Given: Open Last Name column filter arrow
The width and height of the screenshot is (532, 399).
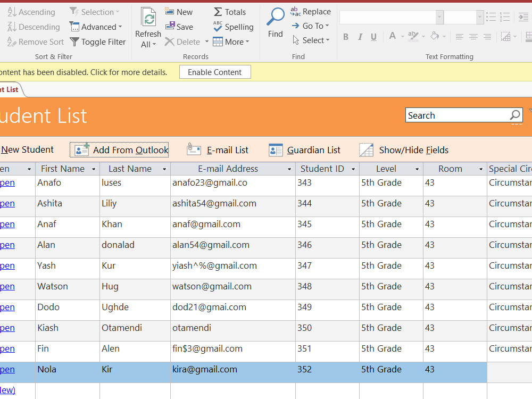Looking at the screenshot, I should (x=164, y=169).
